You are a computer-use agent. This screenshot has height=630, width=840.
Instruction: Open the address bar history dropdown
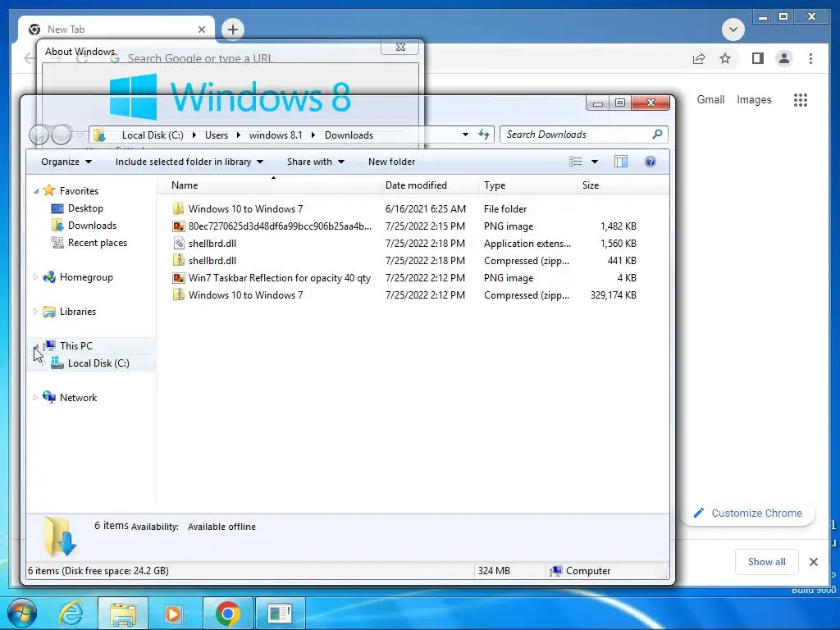pyautogui.click(x=465, y=135)
